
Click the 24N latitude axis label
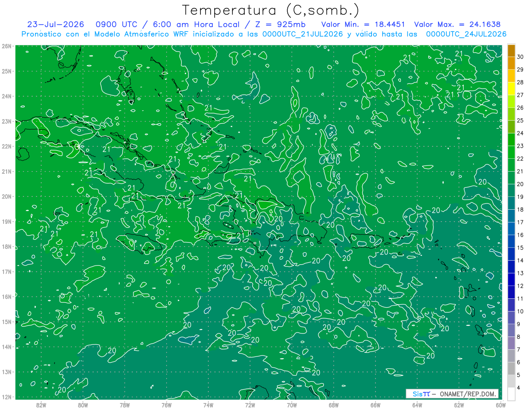tap(7, 96)
